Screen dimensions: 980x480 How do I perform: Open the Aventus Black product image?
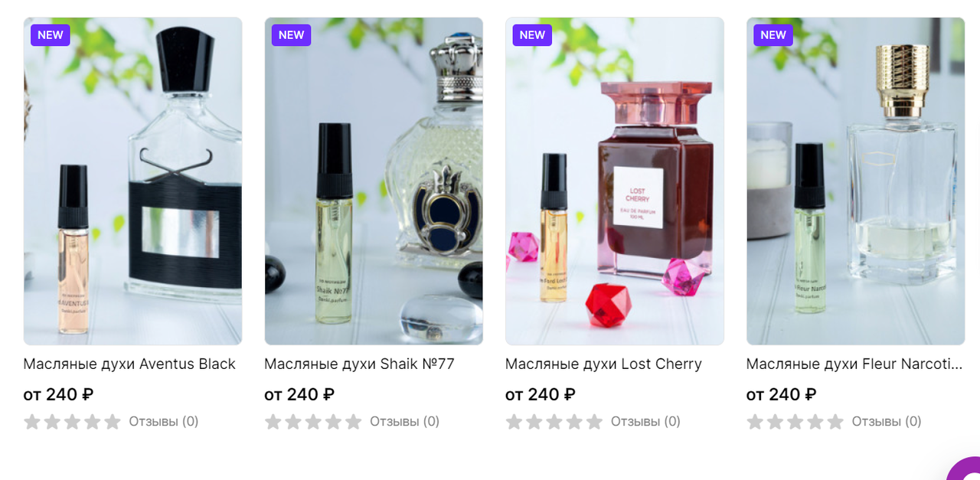132,181
